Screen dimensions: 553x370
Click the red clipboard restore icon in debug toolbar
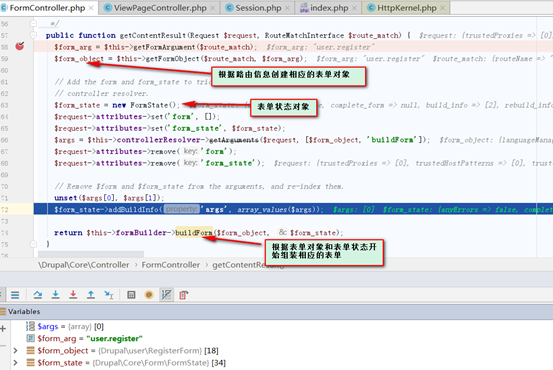[183, 295]
